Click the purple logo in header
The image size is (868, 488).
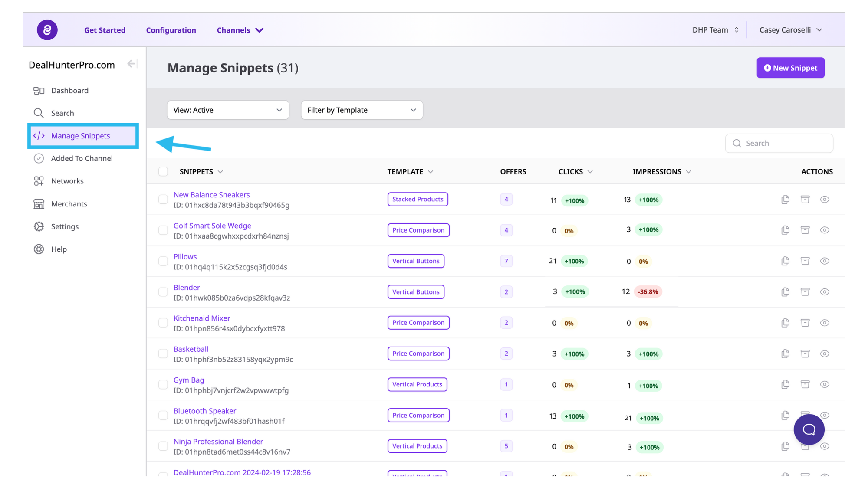47,30
